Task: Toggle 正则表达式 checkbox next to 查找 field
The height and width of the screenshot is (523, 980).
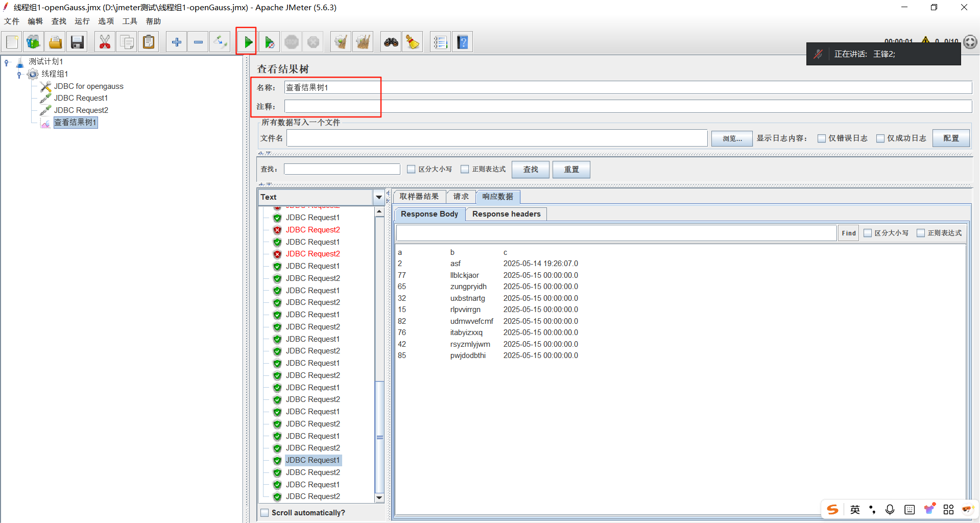Action: pyautogui.click(x=465, y=169)
